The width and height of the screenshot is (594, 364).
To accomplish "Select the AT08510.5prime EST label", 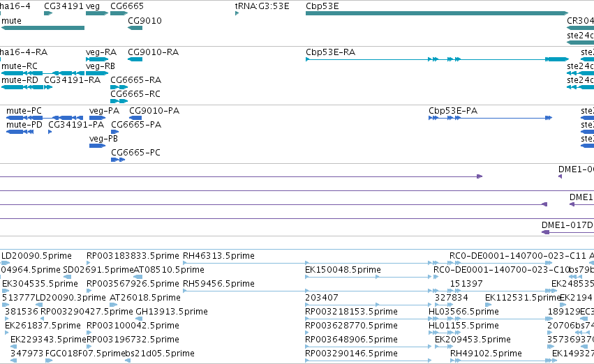I will 169,270.
